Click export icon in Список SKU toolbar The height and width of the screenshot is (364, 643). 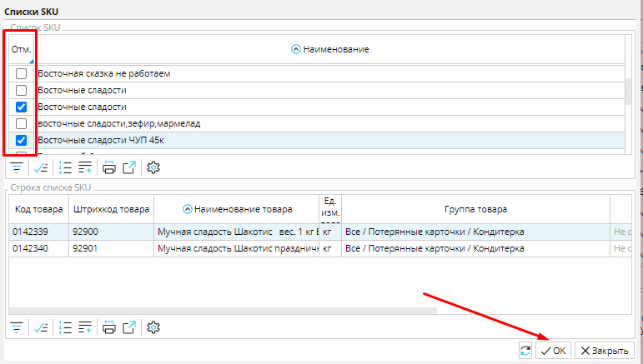tap(129, 167)
